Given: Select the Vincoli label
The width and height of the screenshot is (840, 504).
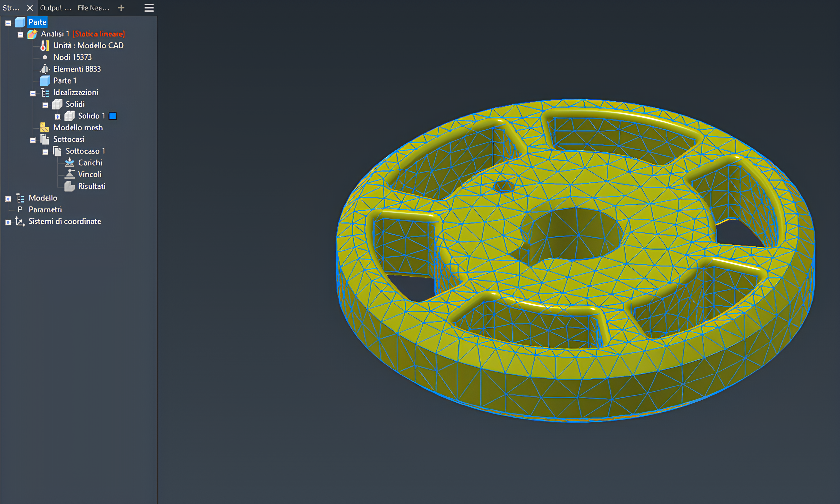Looking at the screenshot, I should tap(90, 175).
